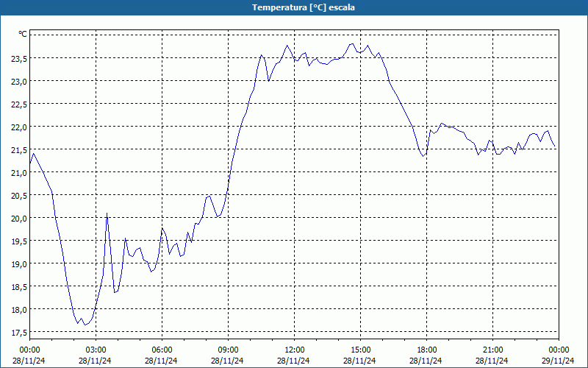
Task: Click the 03:00 time axis label
Action: 96,350
